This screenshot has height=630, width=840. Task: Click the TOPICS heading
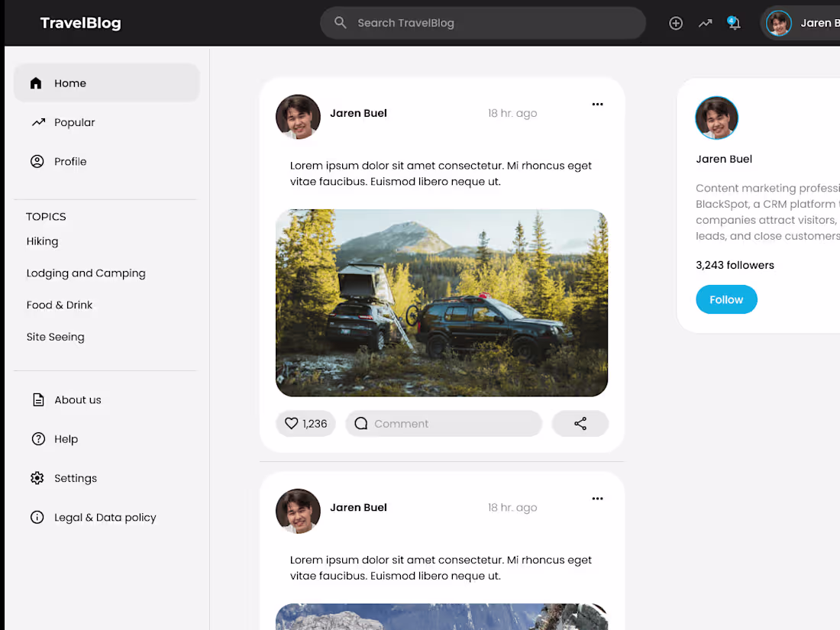[46, 216]
